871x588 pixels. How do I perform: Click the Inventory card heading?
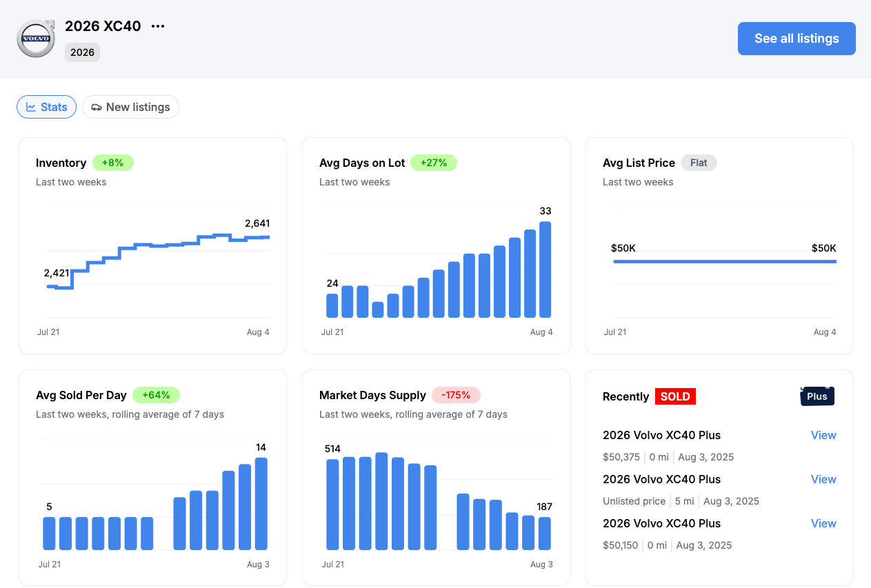[61, 163]
